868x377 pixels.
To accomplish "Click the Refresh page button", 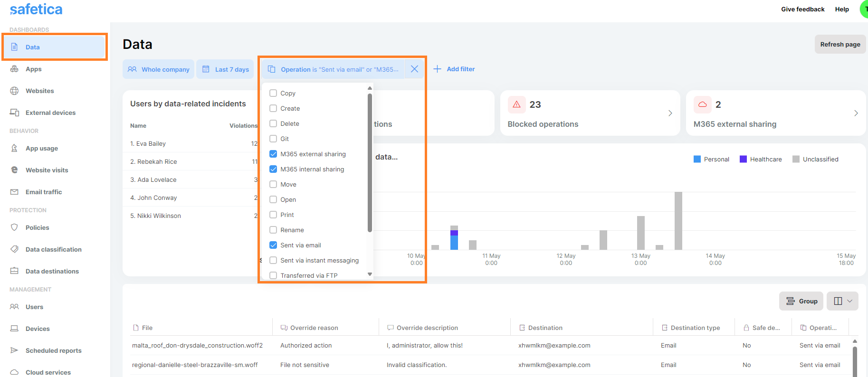I will tap(840, 44).
